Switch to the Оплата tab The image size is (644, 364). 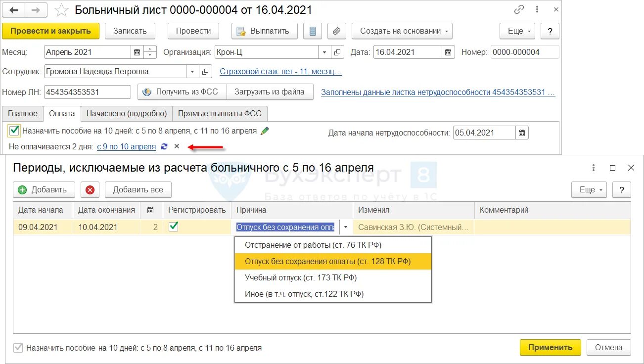pos(62,113)
